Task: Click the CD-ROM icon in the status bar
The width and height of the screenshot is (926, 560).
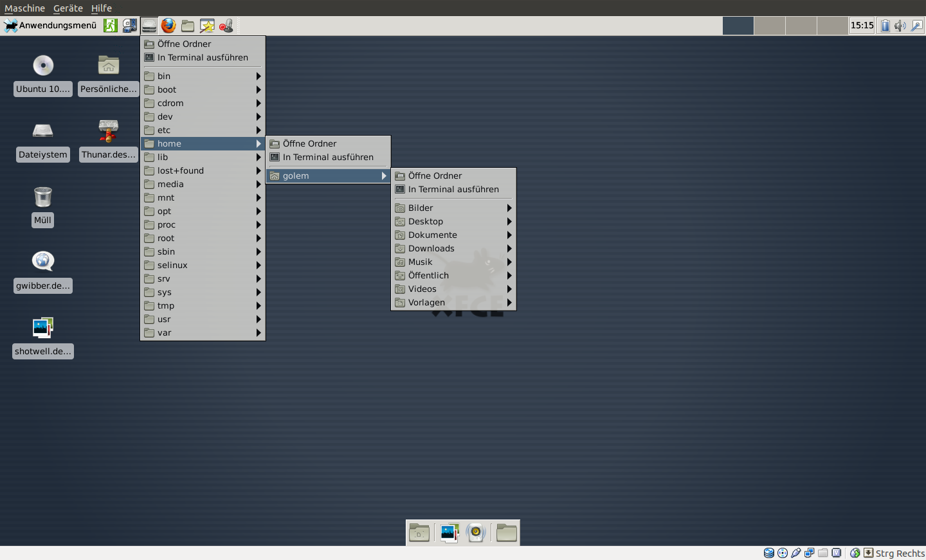Action: pos(783,553)
